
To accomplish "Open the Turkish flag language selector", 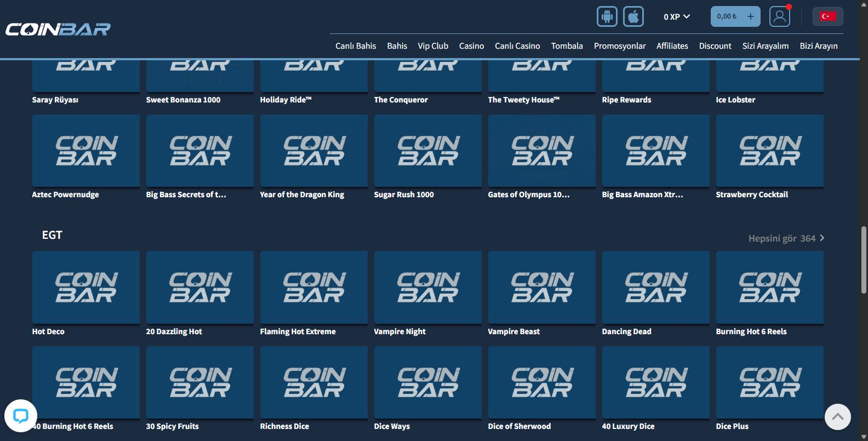I will [827, 16].
